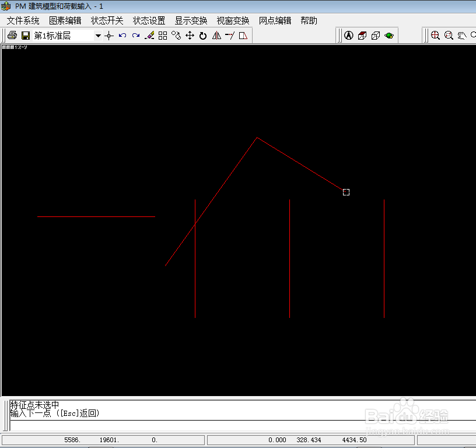
Task: Open the 图素编辑 menu
Action: point(65,20)
